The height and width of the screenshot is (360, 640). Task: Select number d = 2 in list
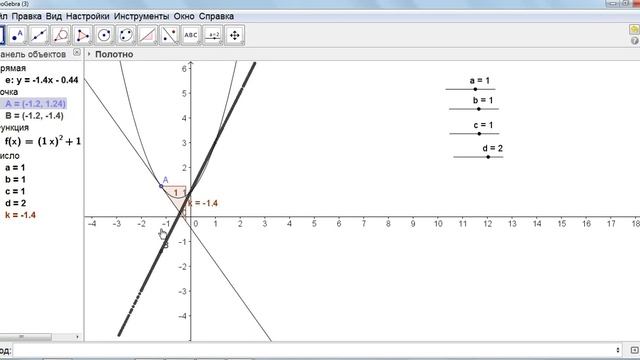(15, 203)
